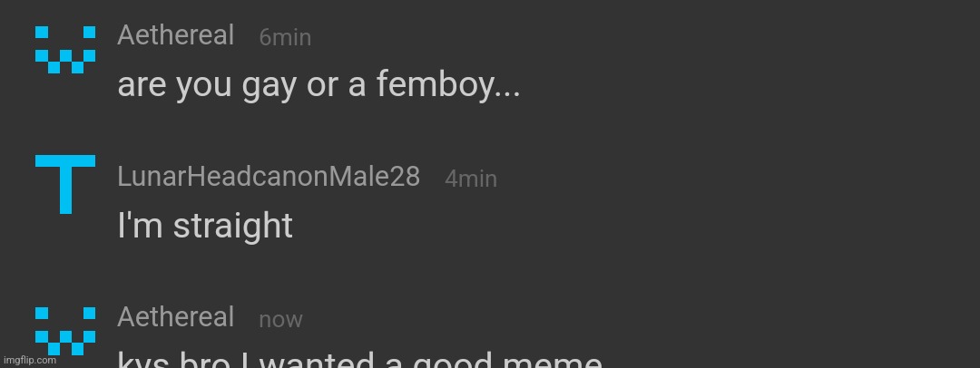Click the 'now' timestamp
The height and width of the screenshot is (368, 980).
coord(280,319)
